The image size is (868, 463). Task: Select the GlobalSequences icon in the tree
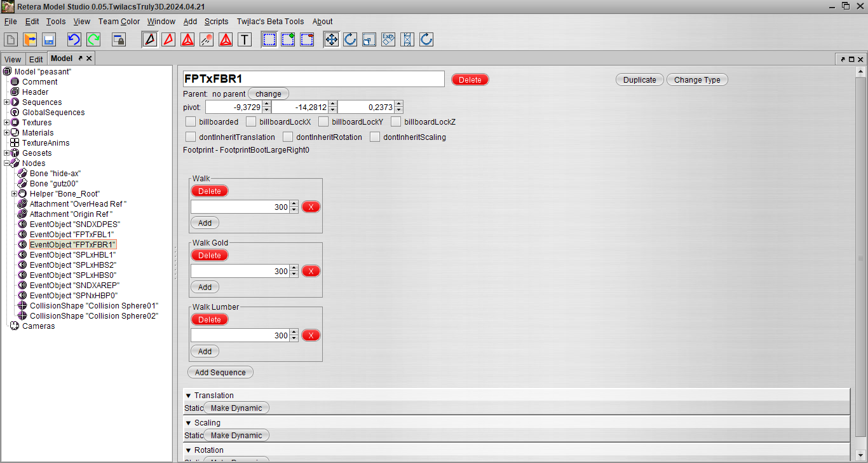[x=15, y=113]
